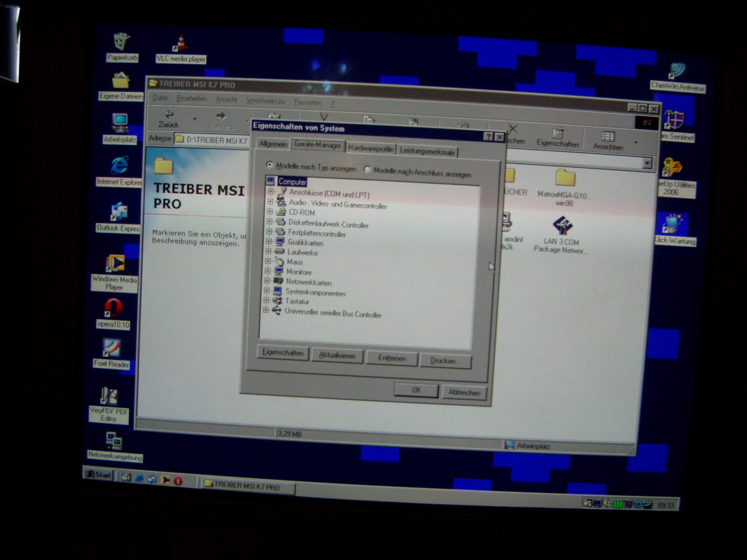Expand the Grafikkarten tree node
Screen dimensions: 747x560
269,241
